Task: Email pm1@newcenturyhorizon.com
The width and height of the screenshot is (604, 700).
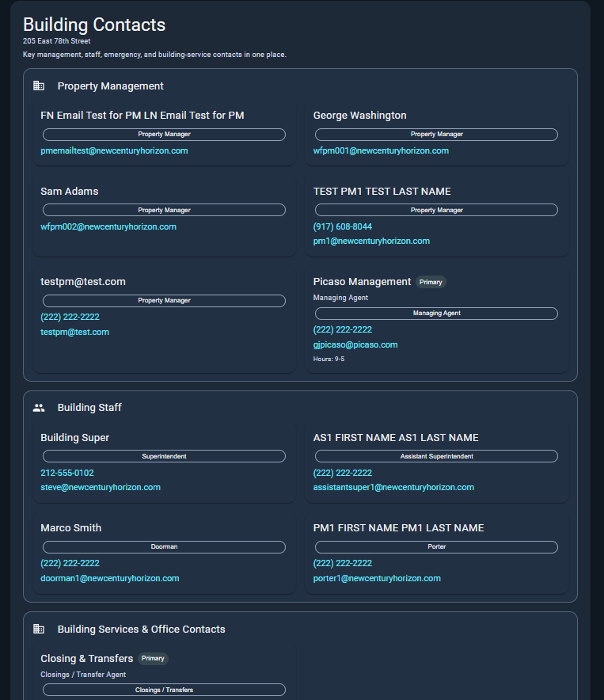Action: pos(371,241)
